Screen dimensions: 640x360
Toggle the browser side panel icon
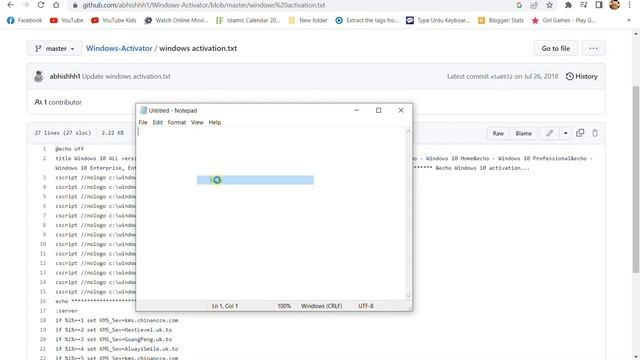click(x=599, y=5)
